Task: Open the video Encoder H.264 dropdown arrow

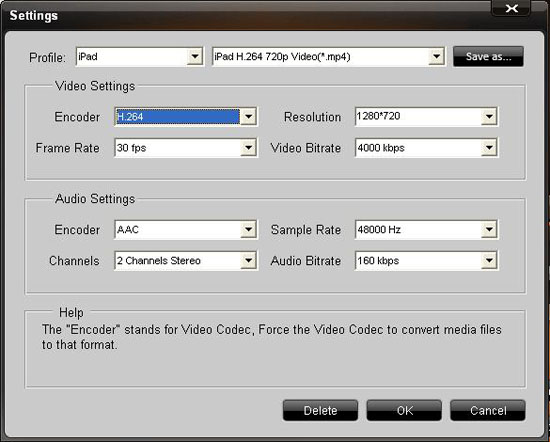Action: click(x=248, y=116)
